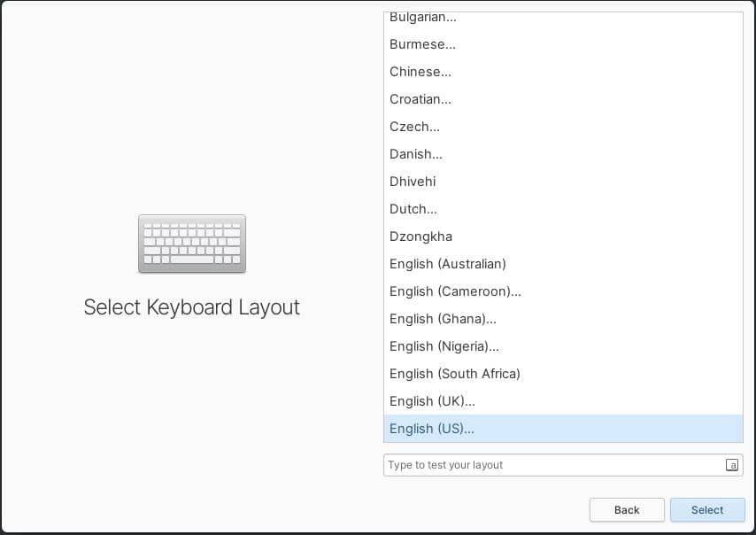This screenshot has width=756, height=535.
Task: Select Croatian... layout entry
Action: coord(563,99)
